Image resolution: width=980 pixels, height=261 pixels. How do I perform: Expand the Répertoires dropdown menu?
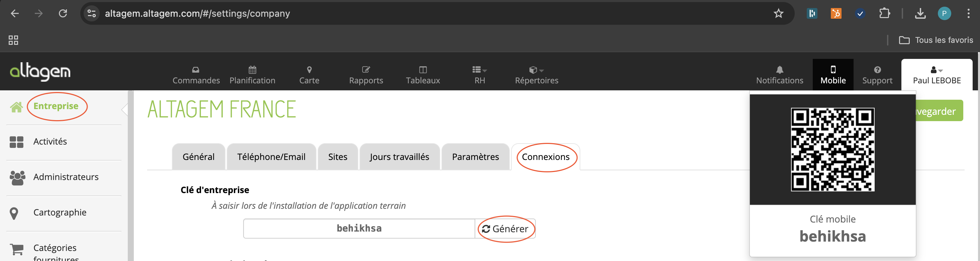point(536,75)
